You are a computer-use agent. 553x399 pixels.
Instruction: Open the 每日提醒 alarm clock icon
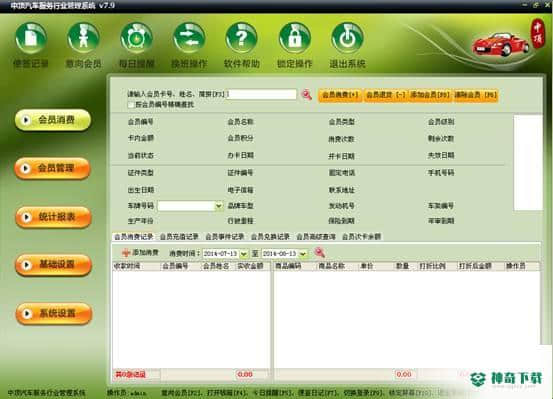136,39
